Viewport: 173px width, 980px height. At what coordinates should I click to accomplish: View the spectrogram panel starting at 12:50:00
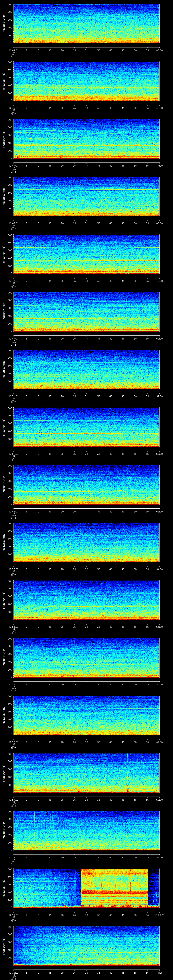[x=86, y=369]
